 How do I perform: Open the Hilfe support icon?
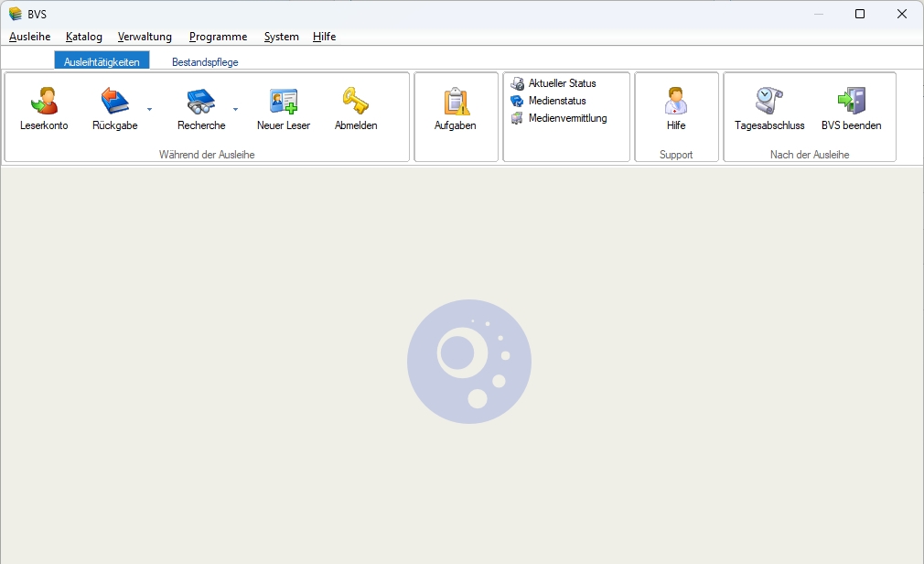676,101
